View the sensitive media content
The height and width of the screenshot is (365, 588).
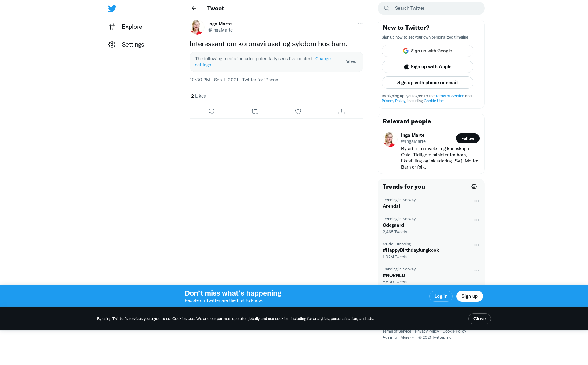(351, 62)
